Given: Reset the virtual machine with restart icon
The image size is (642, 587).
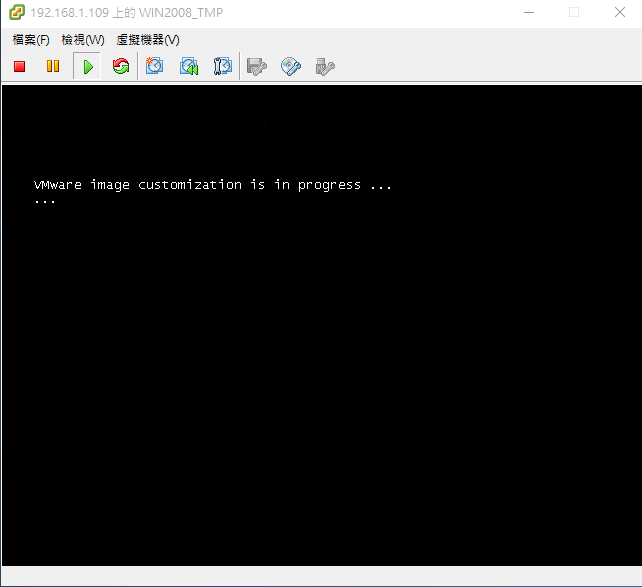Looking at the screenshot, I should coord(121,66).
